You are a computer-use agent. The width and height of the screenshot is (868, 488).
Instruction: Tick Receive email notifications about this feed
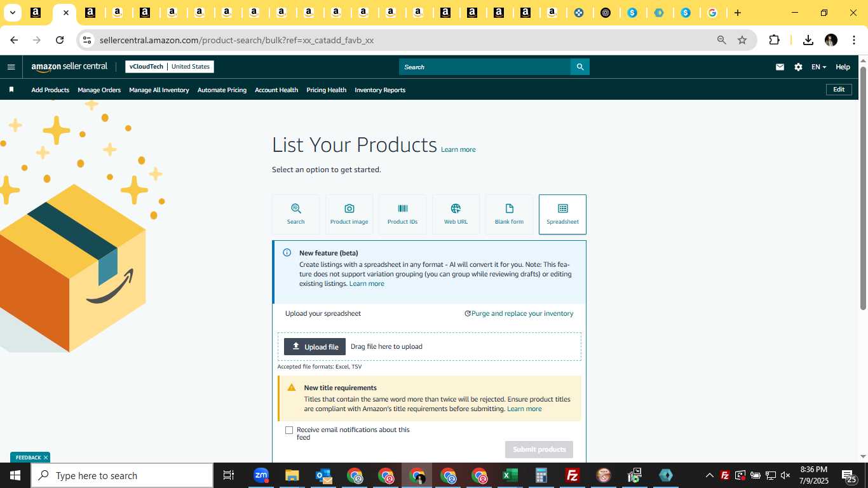(x=289, y=430)
